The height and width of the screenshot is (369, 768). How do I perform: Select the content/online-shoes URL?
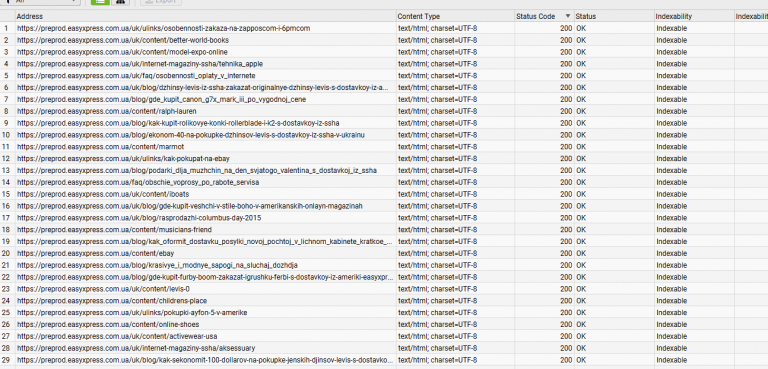(x=108, y=324)
